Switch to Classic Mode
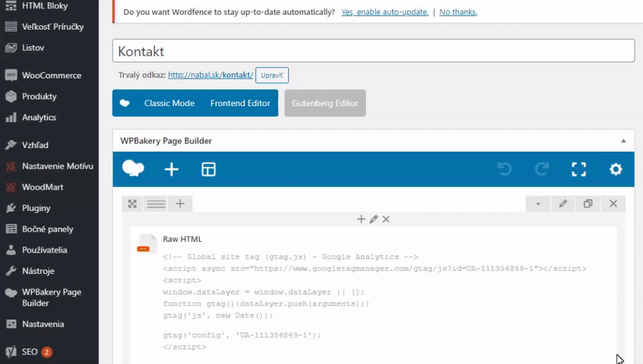Screen dimensions: 643x364 [169, 104]
